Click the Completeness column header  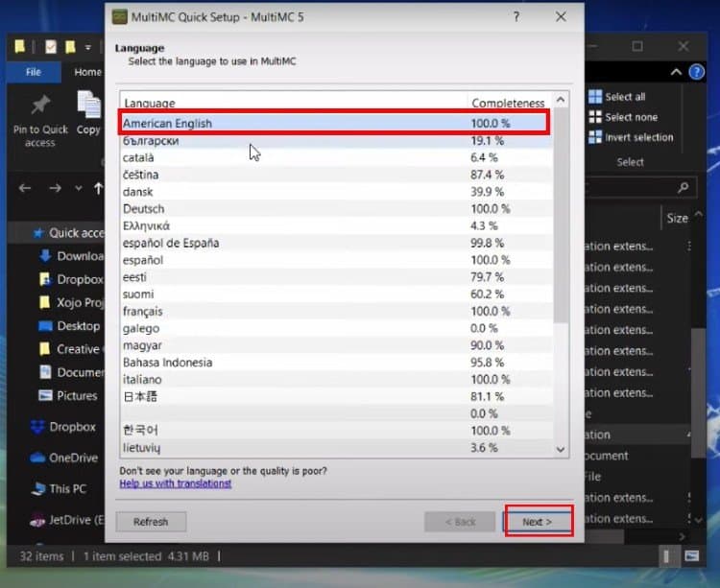click(508, 103)
